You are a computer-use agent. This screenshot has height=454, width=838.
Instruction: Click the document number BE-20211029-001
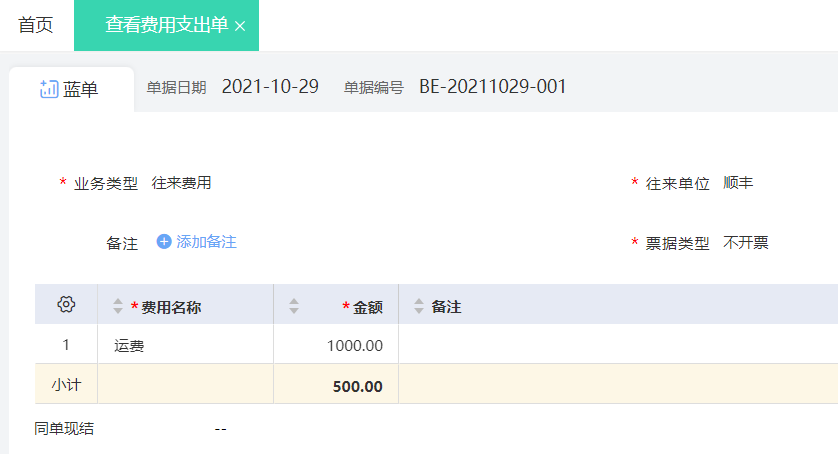[493, 87]
